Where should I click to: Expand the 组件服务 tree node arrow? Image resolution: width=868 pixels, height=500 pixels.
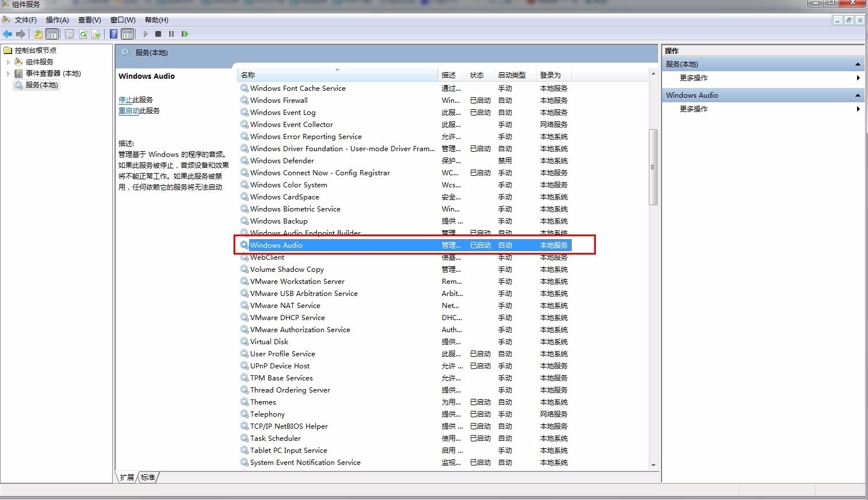point(8,61)
